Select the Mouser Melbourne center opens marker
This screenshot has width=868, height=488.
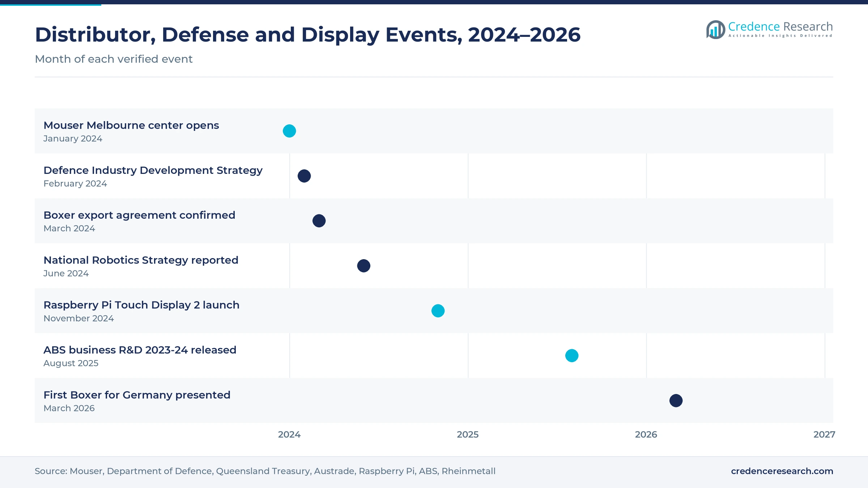click(289, 131)
